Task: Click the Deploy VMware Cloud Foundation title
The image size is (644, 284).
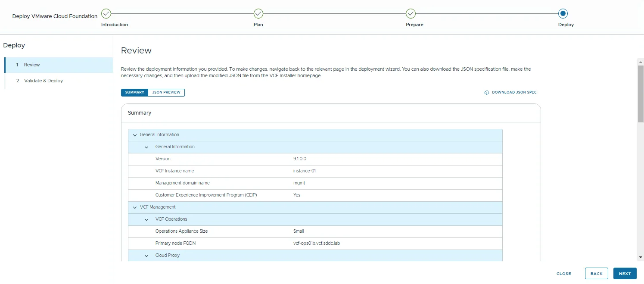Action: [x=55, y=16]
